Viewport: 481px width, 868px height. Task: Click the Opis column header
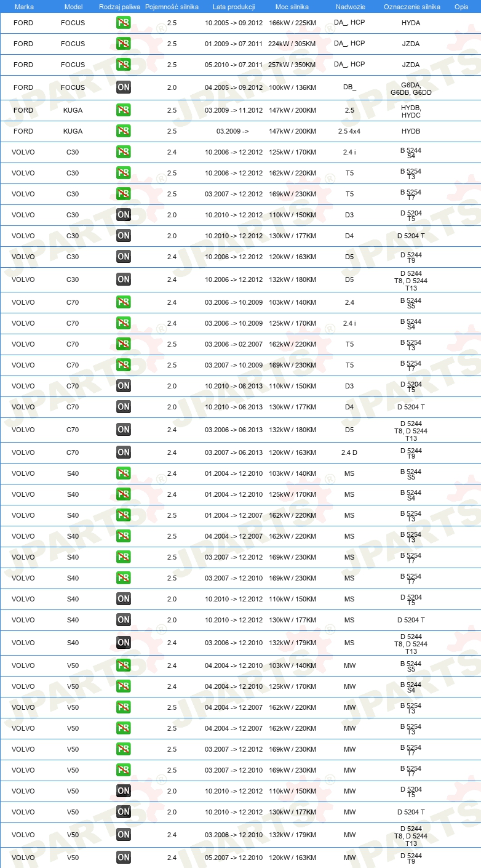click(461, 6)
